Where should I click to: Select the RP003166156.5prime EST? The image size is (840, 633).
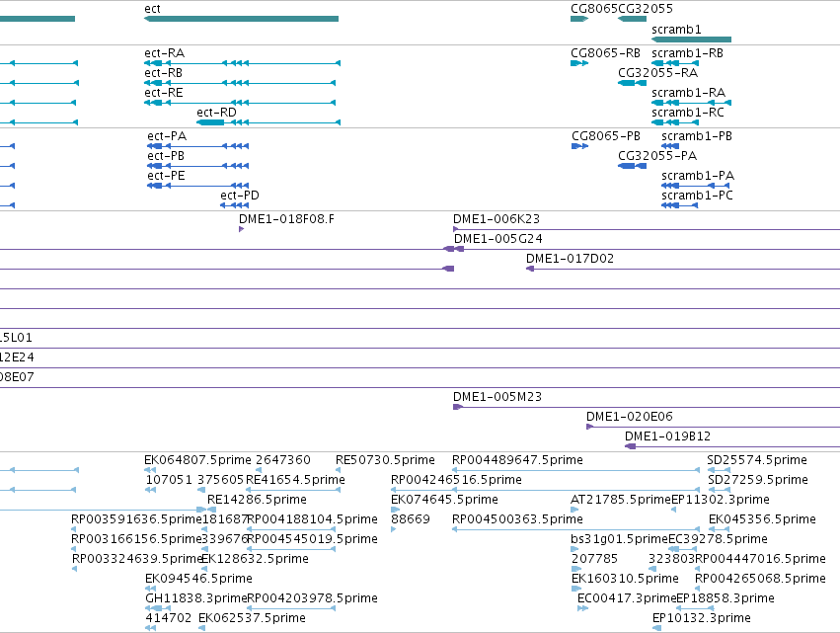coord(74,549)
